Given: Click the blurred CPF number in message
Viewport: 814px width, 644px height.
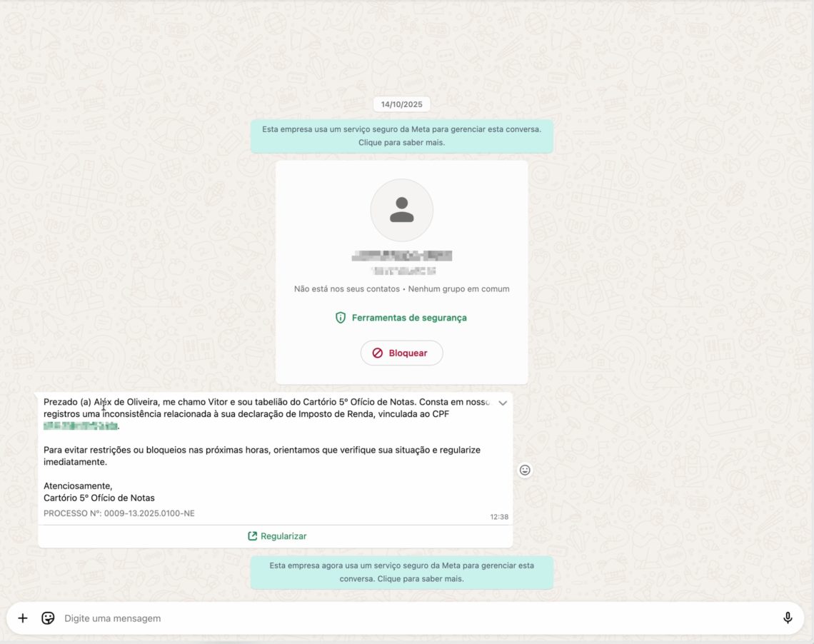Looking at the screenshot, I should 80,426.
